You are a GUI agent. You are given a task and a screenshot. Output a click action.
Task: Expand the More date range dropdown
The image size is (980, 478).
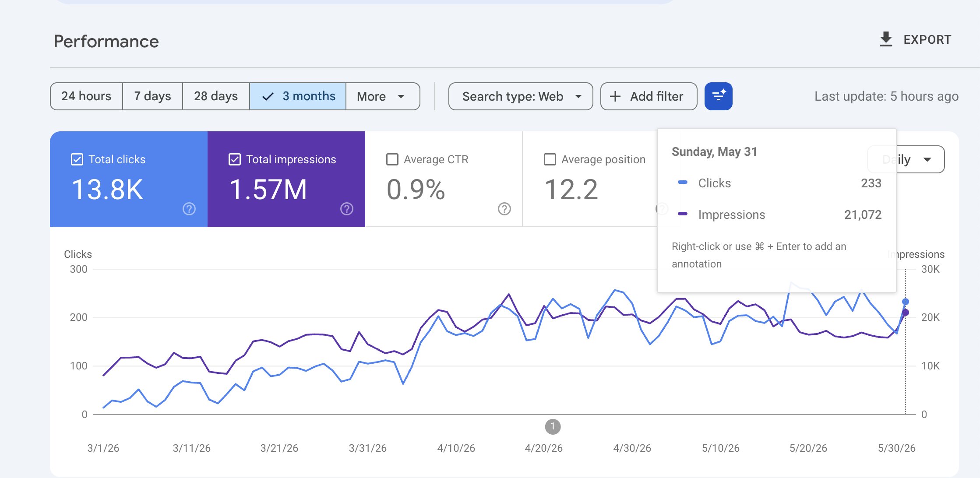pyautogui.click(x=383, y=96)
